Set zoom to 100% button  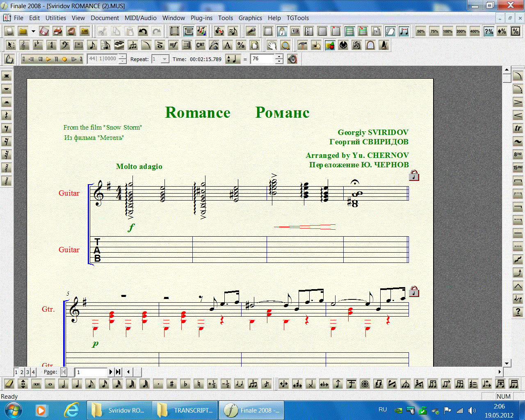(448, 31)
